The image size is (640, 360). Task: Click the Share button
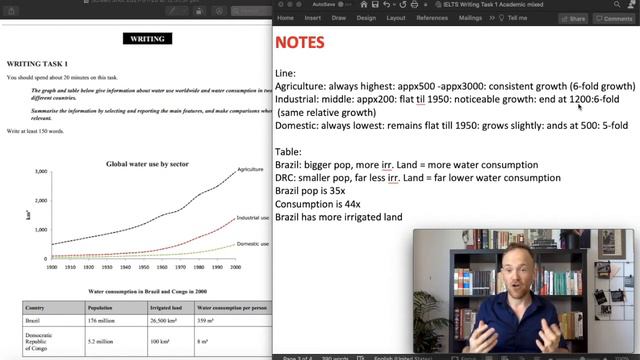tap(573, 19)
